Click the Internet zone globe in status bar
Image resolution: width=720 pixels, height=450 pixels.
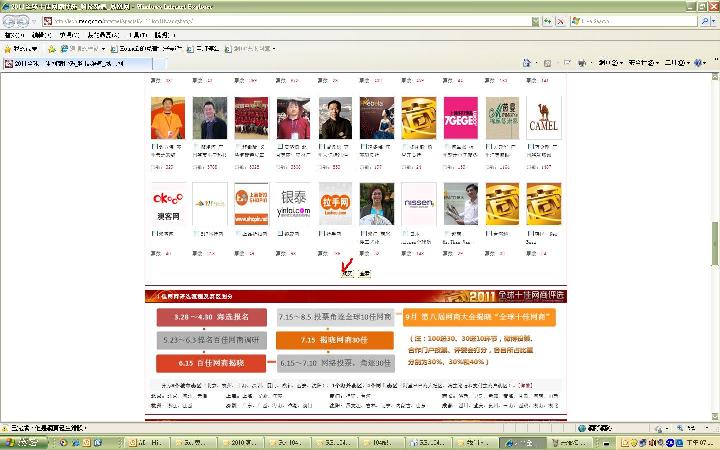[x=582, y=428]
